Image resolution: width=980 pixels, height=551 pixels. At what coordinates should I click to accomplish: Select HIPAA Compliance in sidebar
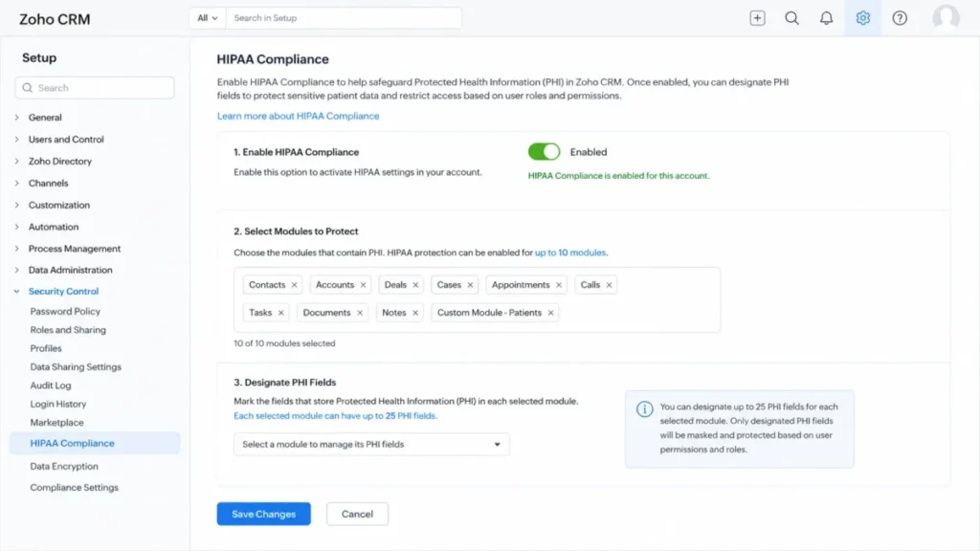click(x=95, y=443)
